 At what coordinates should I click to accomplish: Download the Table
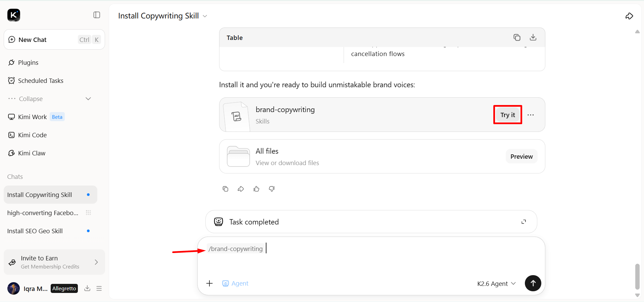coord(533,38)
